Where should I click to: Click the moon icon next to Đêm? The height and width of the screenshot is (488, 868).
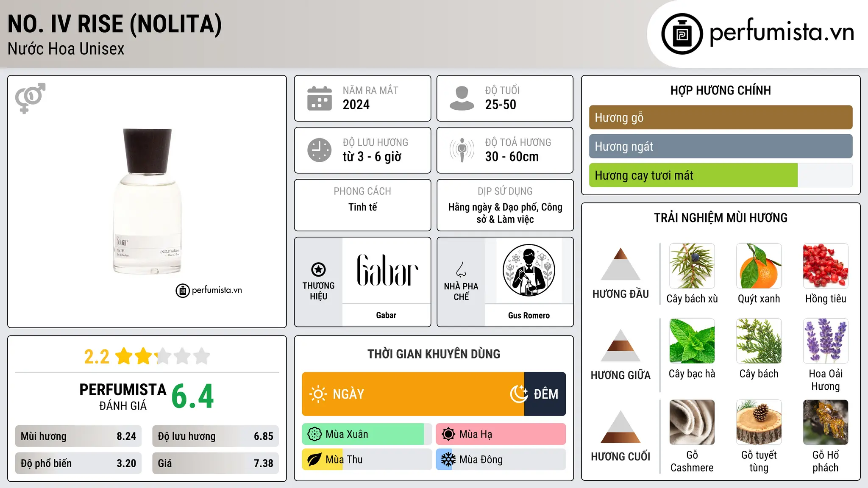click(519, 394)
